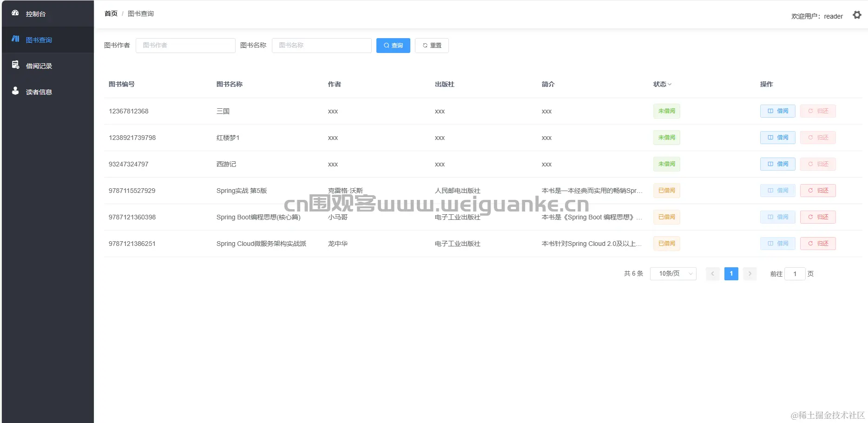Click book number 12367812368
The height and width of the screenshot is (423, 868).
pyautogui.click(x=129, y=111)
